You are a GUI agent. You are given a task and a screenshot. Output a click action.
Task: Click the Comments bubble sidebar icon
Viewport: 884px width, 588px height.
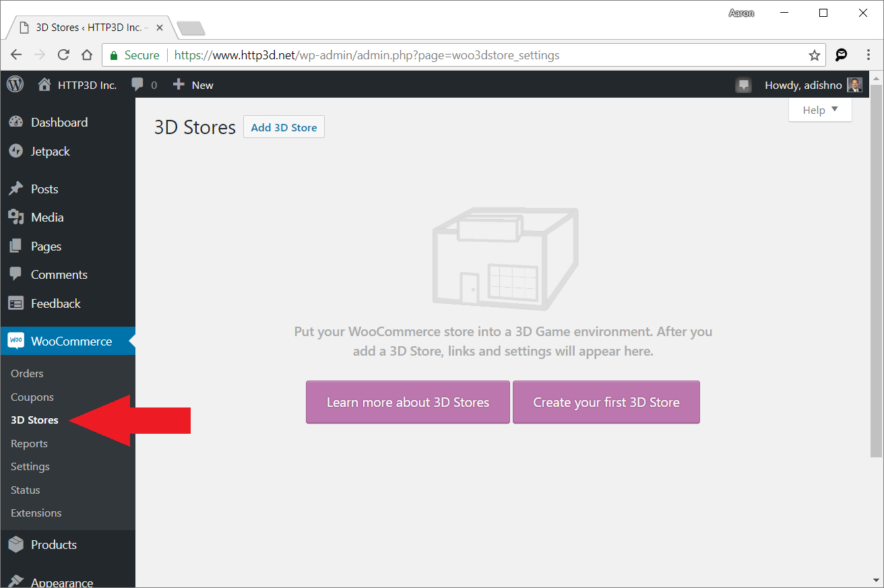pos(16,275)
